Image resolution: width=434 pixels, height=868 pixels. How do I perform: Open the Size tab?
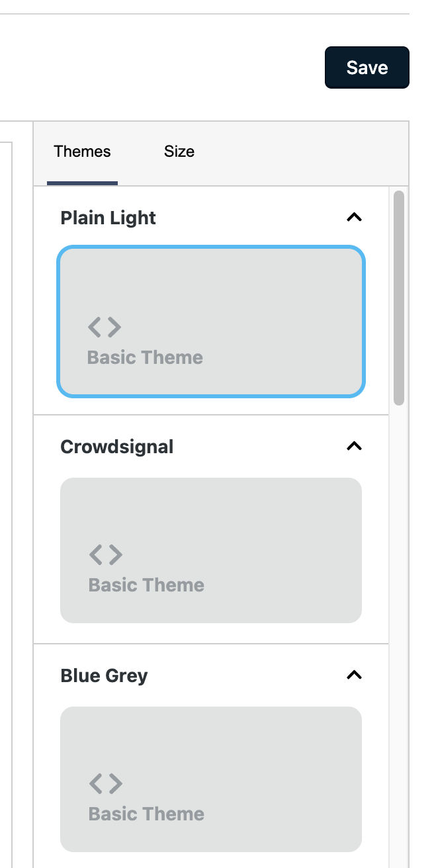179,152
